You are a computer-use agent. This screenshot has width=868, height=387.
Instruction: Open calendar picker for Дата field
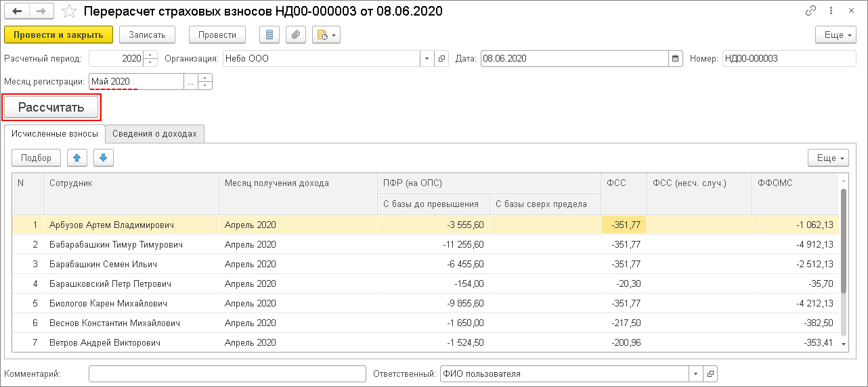[x=675, y=59]
